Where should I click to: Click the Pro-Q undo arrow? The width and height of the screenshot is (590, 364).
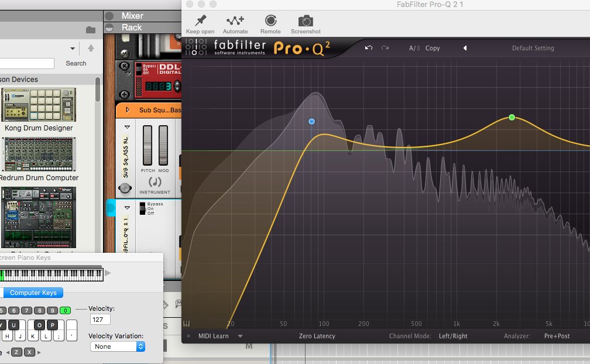click(369, 48)
